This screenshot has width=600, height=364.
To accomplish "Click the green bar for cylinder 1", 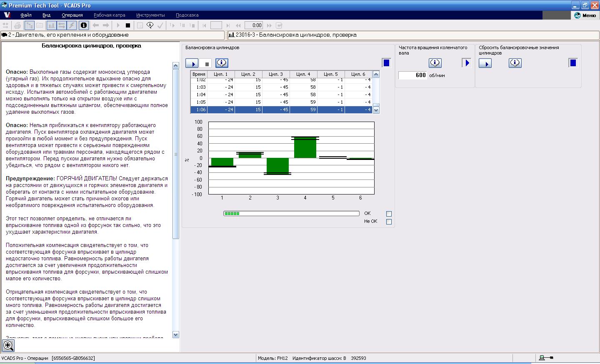I will tap(222, 162).
